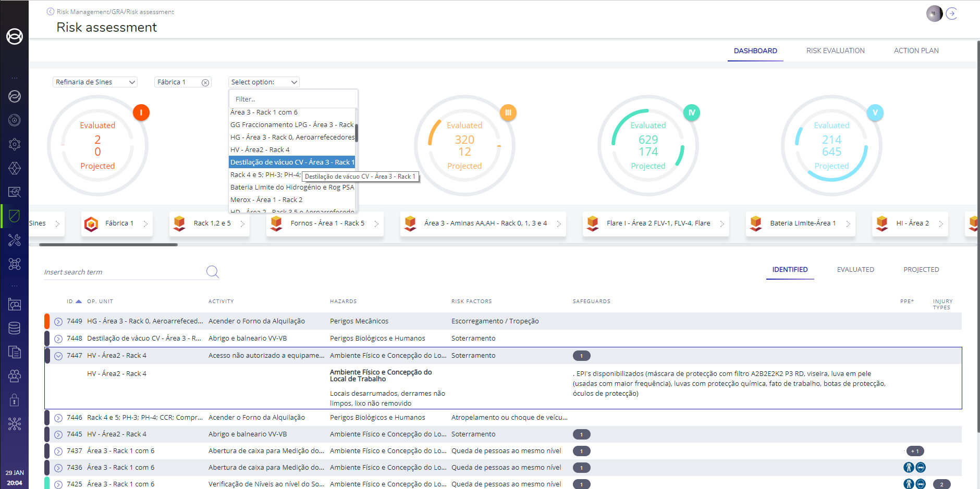This screenshot has width=980, height=489.
Task: Open the database icon in sidebar
Action: tap(15, 328)
